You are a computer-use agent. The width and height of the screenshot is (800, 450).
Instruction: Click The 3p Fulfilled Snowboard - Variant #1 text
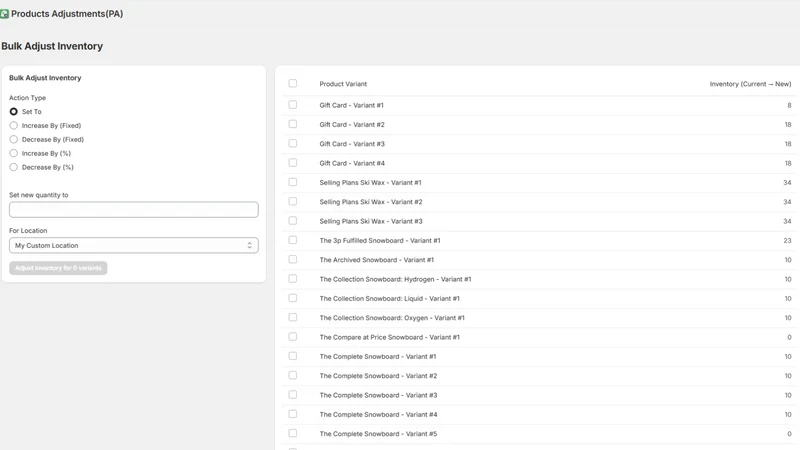click(x=380, y=241)
